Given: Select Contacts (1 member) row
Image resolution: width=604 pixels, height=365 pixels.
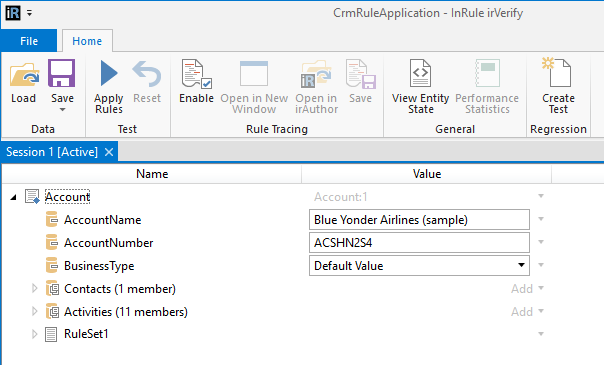Looking at the screenshot, I should [120, 289].
